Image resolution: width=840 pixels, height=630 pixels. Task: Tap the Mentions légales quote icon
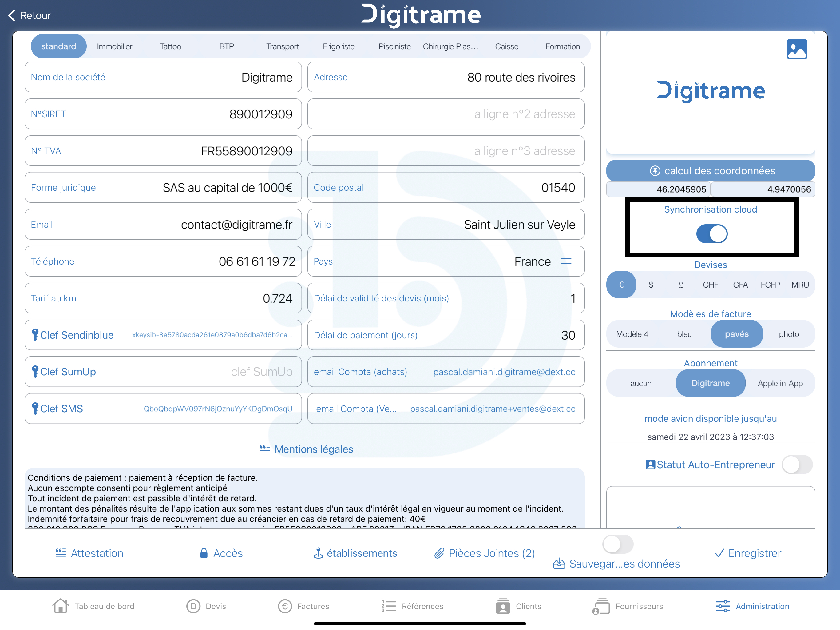pyautogui.click(x=265, y=449)
